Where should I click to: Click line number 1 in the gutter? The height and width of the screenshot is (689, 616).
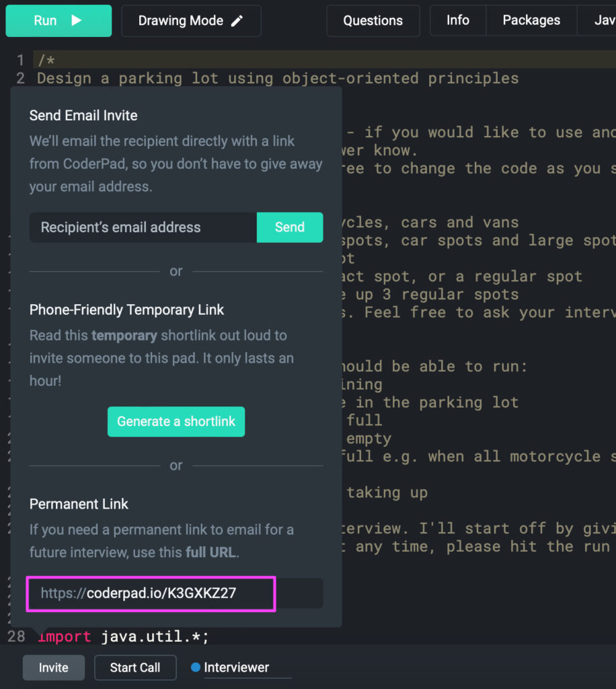[x=20, y=60]
